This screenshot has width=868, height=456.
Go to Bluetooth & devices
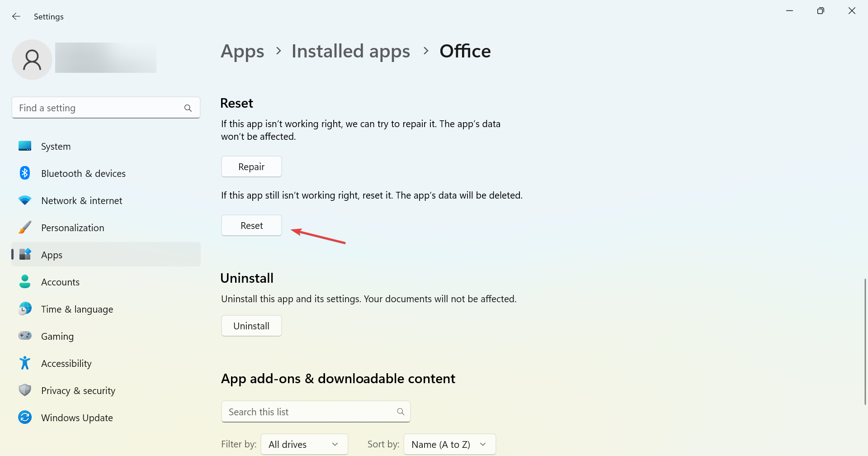pos(106,173)
